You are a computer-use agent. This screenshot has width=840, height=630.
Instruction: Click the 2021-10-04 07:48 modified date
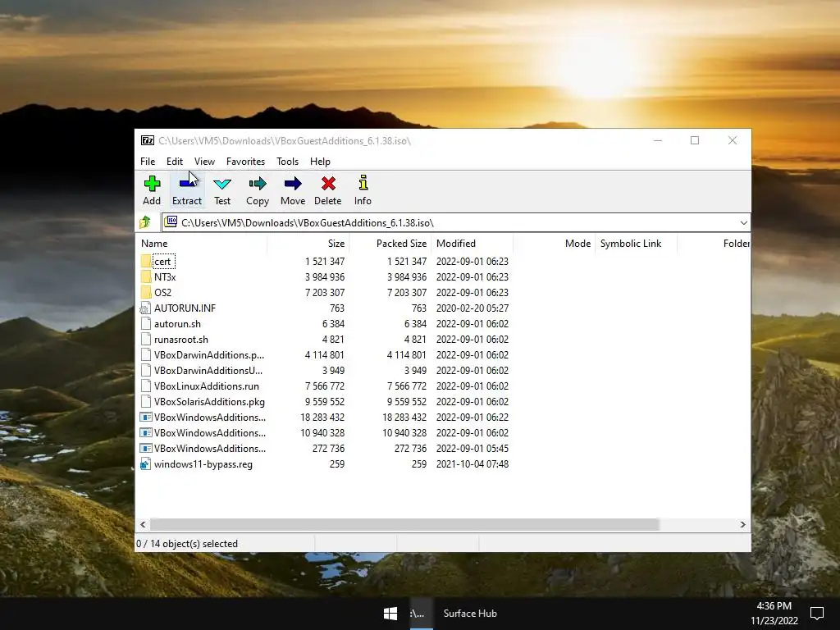click(472, 464)
